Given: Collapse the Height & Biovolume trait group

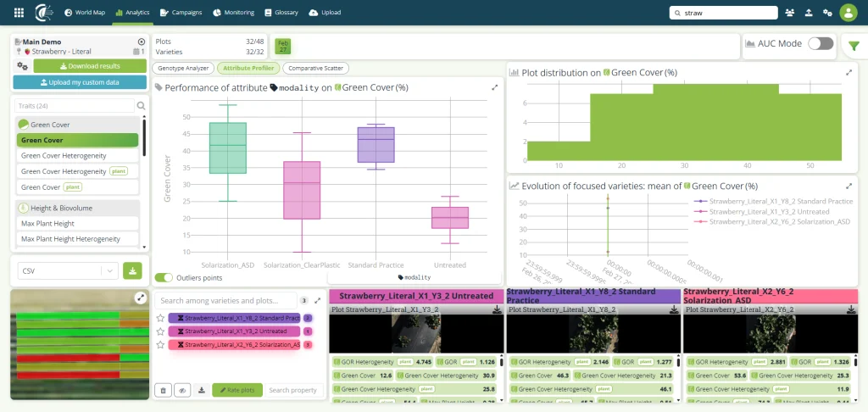Looking at the screenshot, I should click(x=77, y=209).
